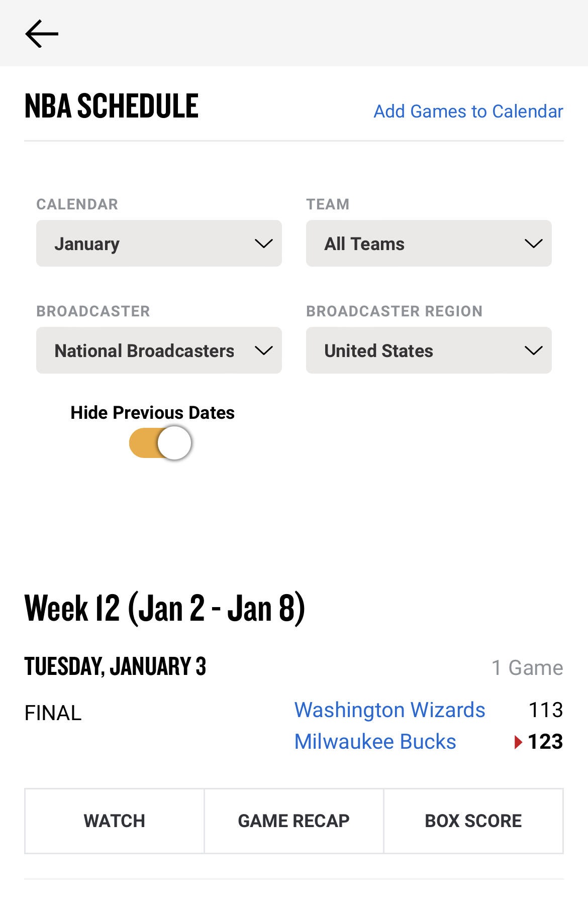Open the Game Recap tab
This screenshot has height=924, width=588.
coord(293,821)
